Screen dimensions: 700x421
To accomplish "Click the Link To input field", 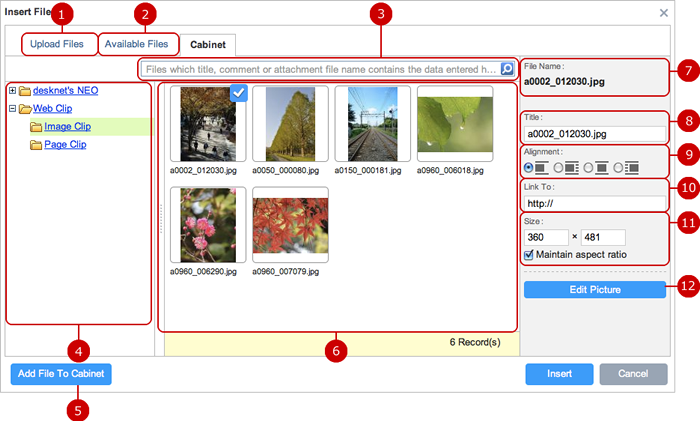I will pyautogui.click(x=595, y=203).
